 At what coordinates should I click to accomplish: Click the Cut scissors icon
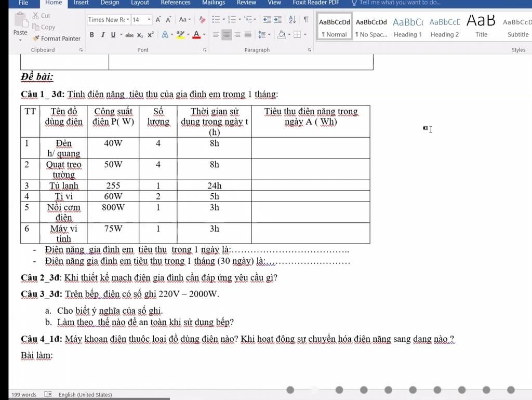(36, 16)
